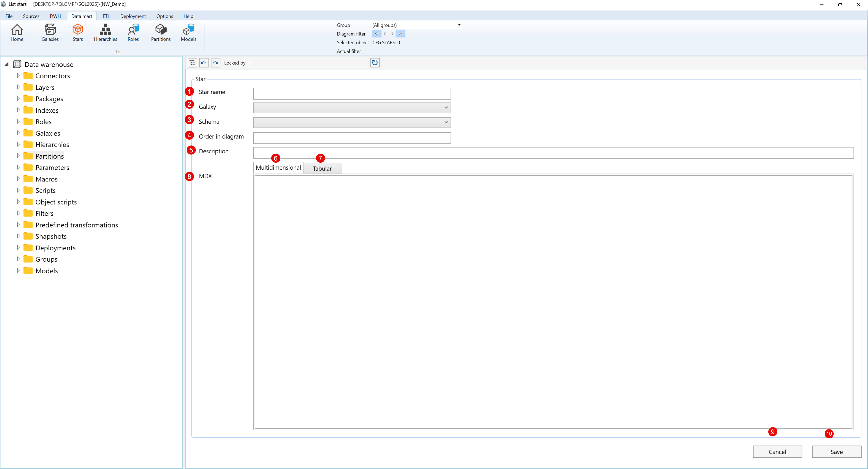
Task: Click into the Star name field
Action: tap(352, 94)
